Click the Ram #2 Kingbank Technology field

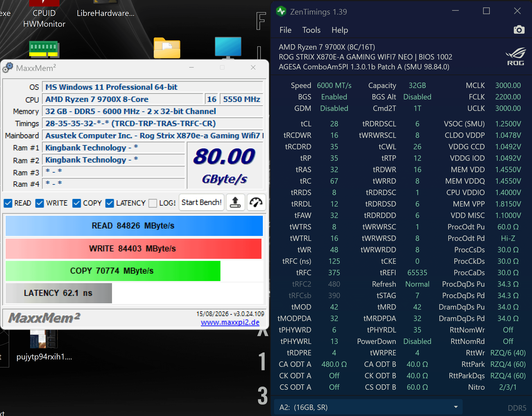coord(114,160)
